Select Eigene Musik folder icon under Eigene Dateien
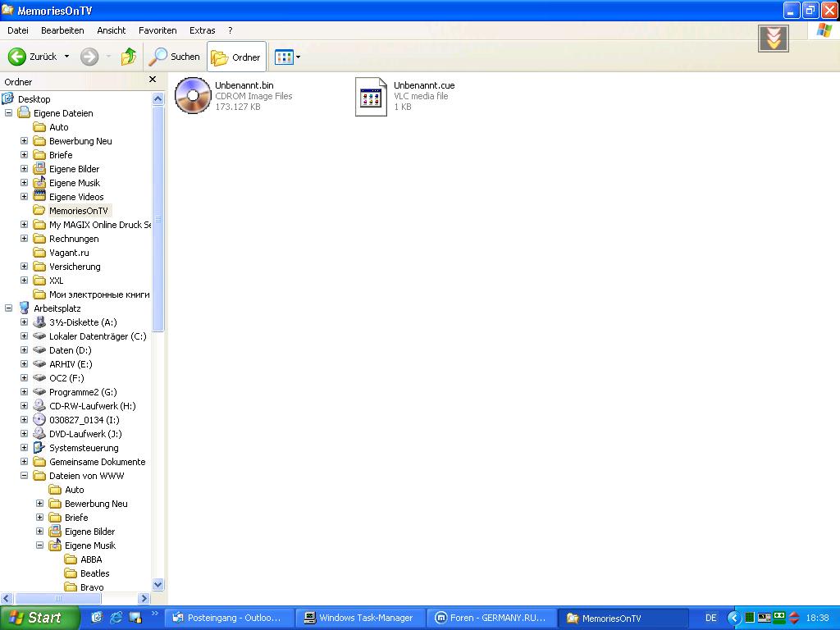The height and width of the screenshot is (630, 840). 39,183
